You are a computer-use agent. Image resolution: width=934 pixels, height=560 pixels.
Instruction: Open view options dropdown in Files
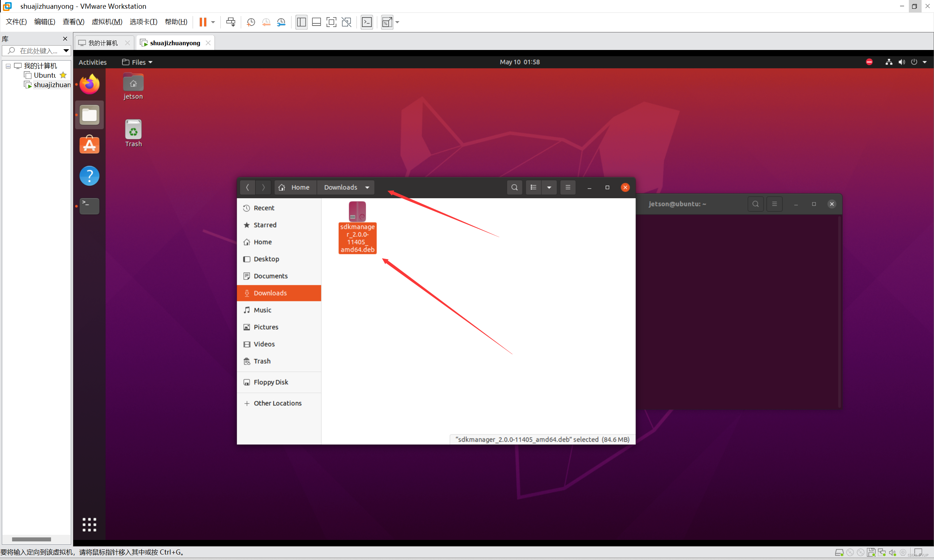[549, 187]
